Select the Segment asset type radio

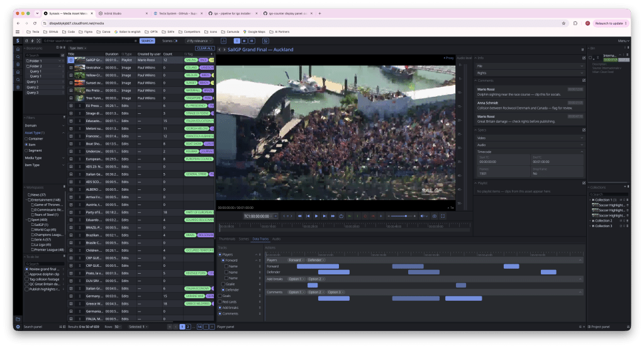(26, 150)
